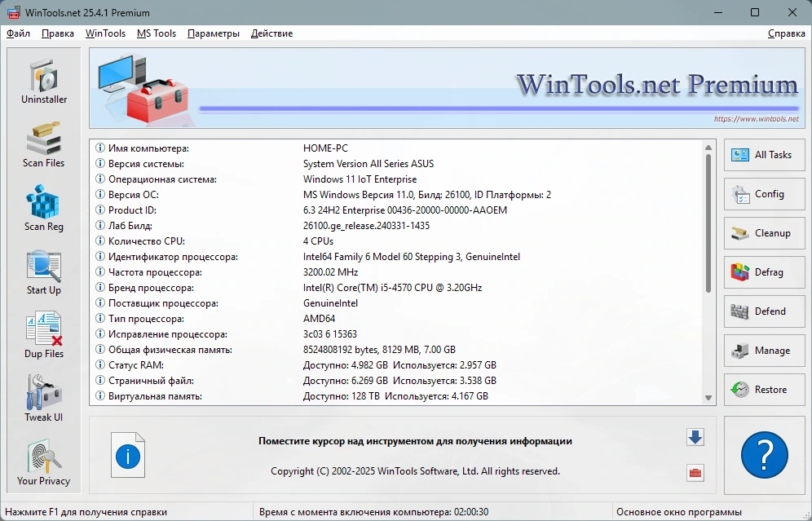The width and height of the screenshot is (812, 521).
Task: Click the info icon beside Идентификатор процессора
Action: (x=100, y=256)
